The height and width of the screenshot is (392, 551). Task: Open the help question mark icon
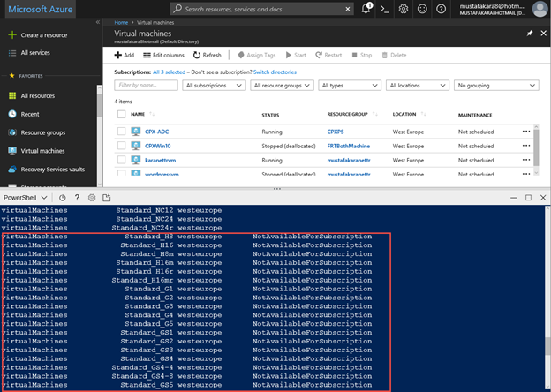coord(440,9)
